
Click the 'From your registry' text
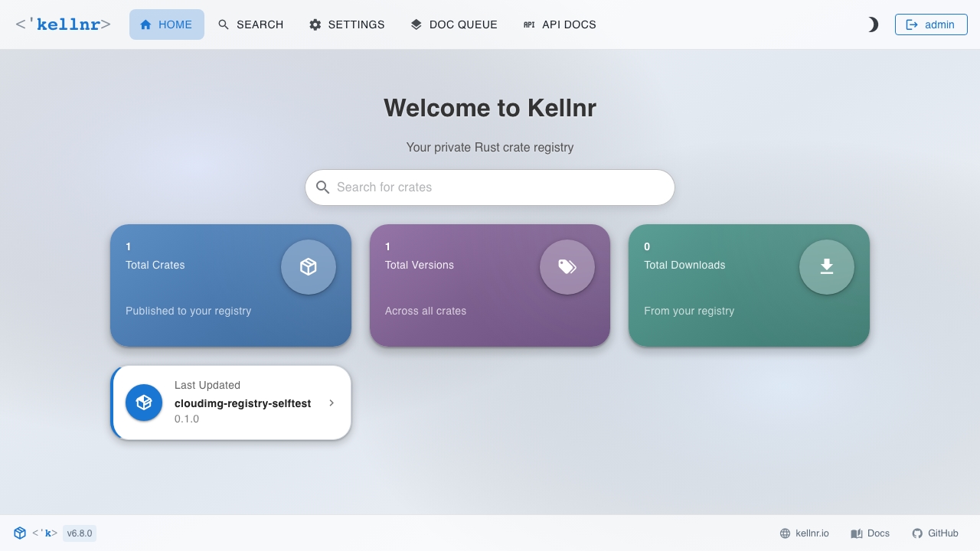(689, 311)
